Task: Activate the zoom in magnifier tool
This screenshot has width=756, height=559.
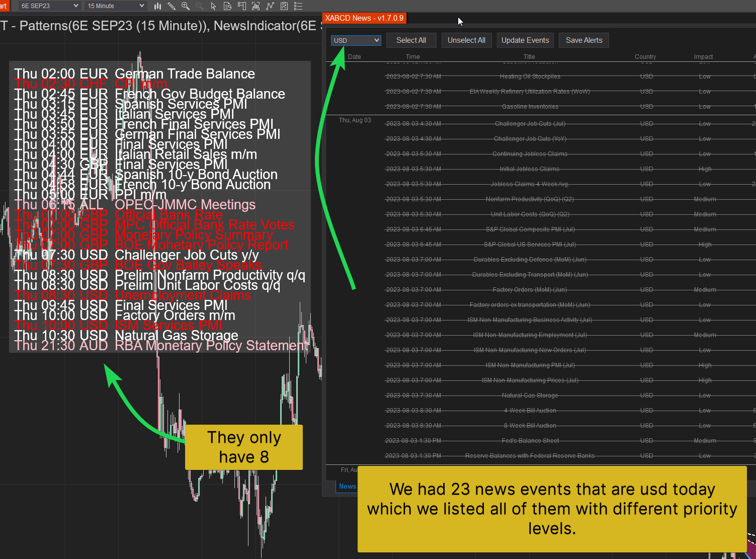Action: 185,6
